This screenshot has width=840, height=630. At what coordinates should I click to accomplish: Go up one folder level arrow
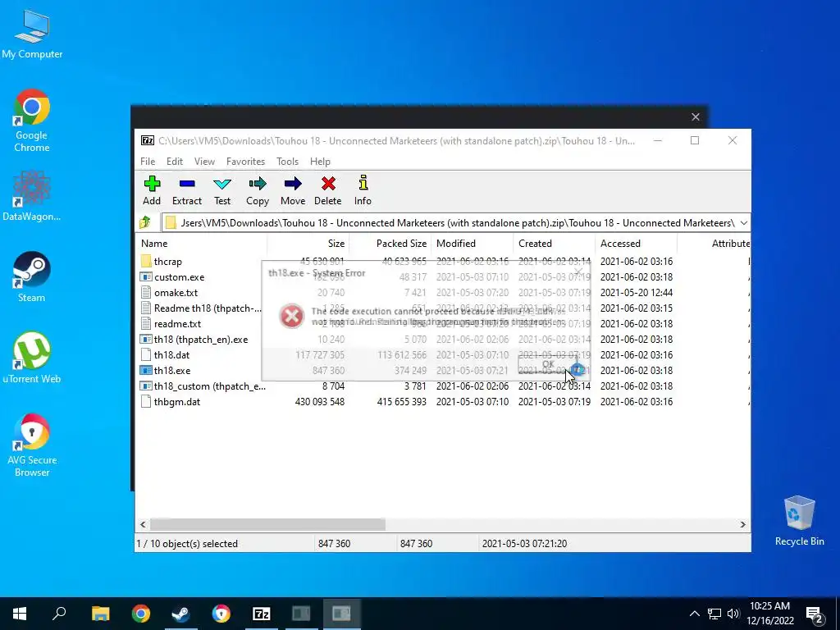tap(145, 222)
